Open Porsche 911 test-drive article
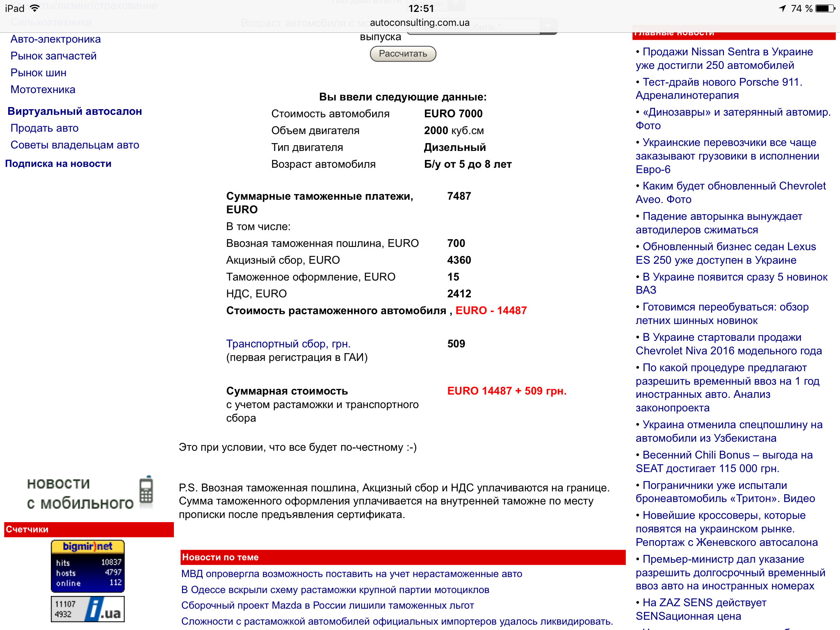Image resolution: width=840 pixels, height=630 pixels. [719, 89]
